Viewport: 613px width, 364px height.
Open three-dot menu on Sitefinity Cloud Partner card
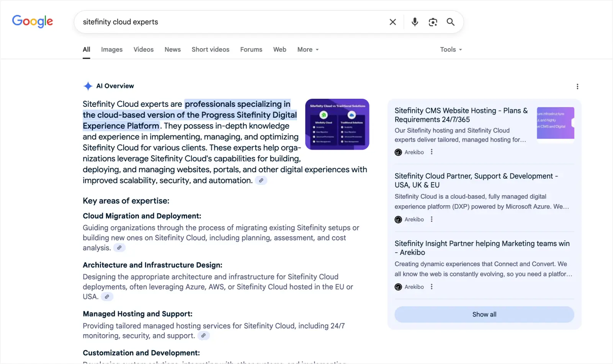pyautogui.click(x=432, y=219)
